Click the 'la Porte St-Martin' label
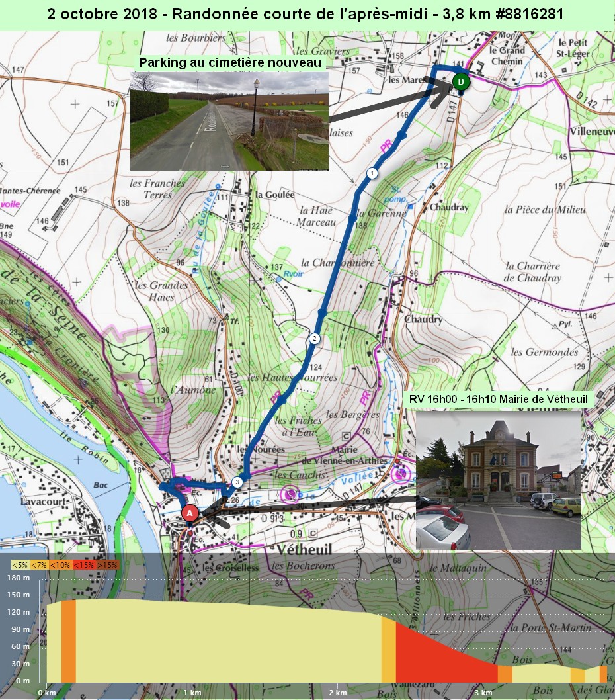Image resolution: width=615 pixels, height=700 pixels. point(551,628)
